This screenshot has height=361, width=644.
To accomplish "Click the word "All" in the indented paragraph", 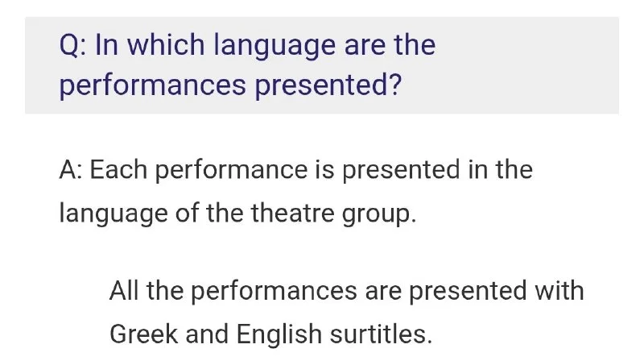I will [126, 290].
